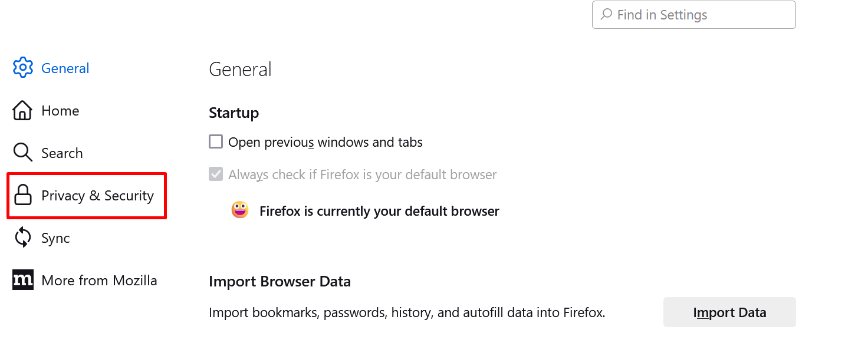
Task: Click the Import Browser Data heading
Action: (x=280, y=282)
